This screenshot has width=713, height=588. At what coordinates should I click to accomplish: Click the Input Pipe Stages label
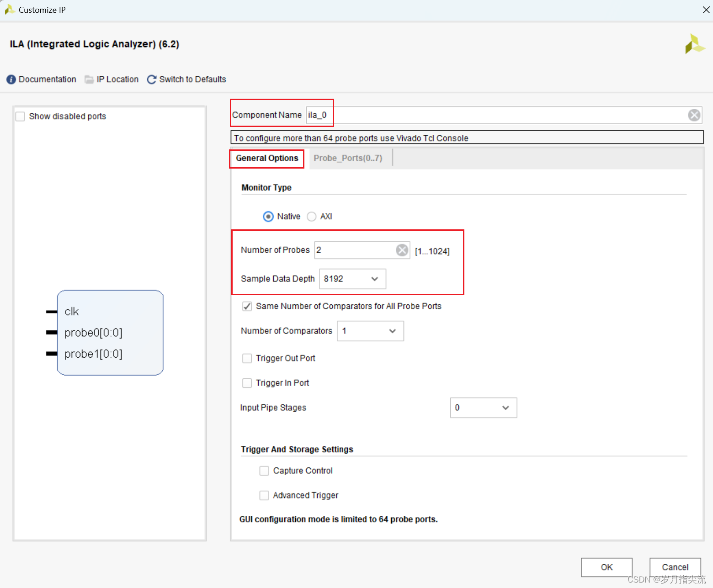pyautogui.click(x=273, y=408)
